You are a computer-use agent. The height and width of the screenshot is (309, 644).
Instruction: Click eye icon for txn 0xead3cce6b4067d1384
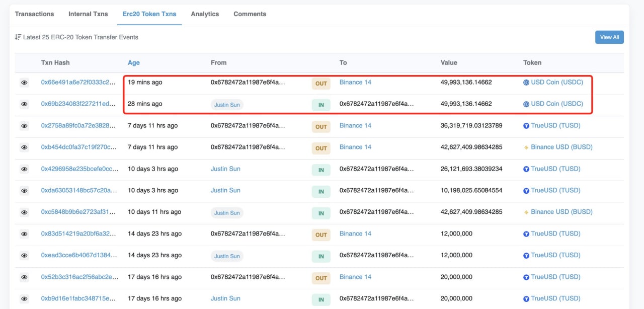pyautogui.click(x=24, y=256)
